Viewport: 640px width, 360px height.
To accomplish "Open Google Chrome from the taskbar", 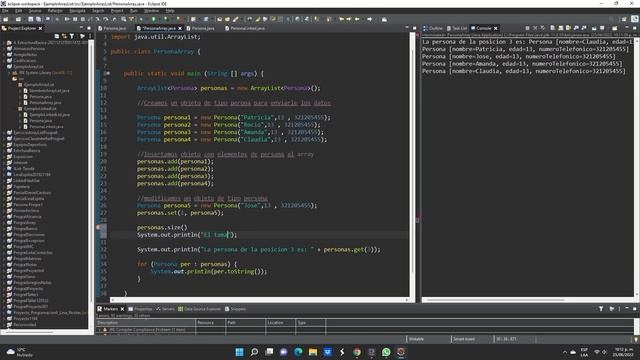I will [357, 352].
